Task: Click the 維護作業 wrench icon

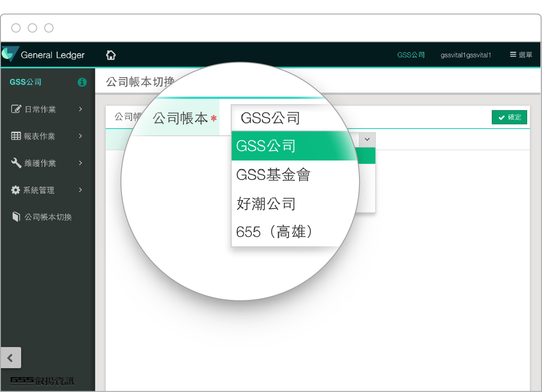Action: click(16, 163)
